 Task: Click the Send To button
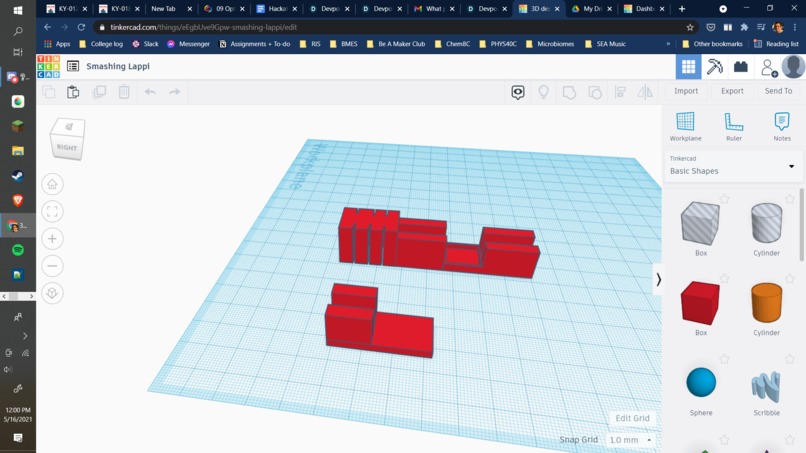[778, 91]
